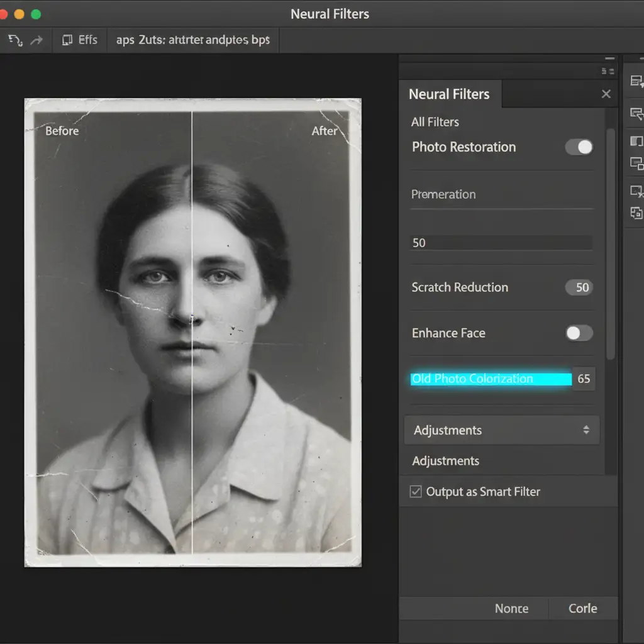Click the fourth icon in right strip
The height and width of the screenshot is (644, 644).
[x=636, y=164]
